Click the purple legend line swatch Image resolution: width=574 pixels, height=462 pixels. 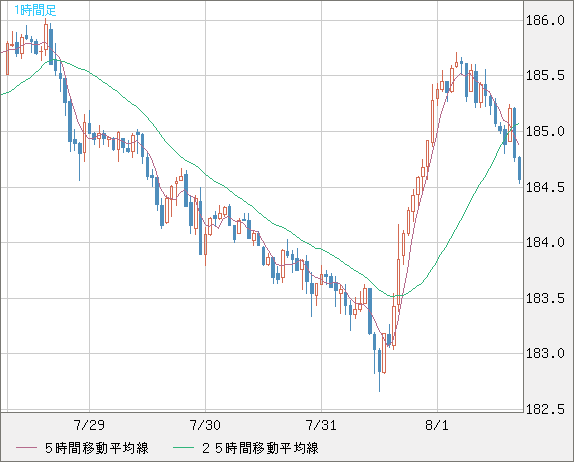[26, 448]
